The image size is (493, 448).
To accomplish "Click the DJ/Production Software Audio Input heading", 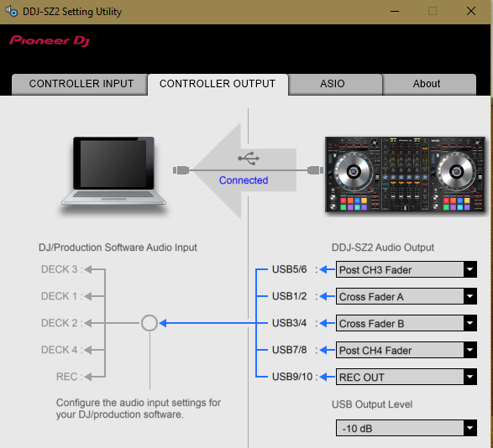I will tap(118, 247).
